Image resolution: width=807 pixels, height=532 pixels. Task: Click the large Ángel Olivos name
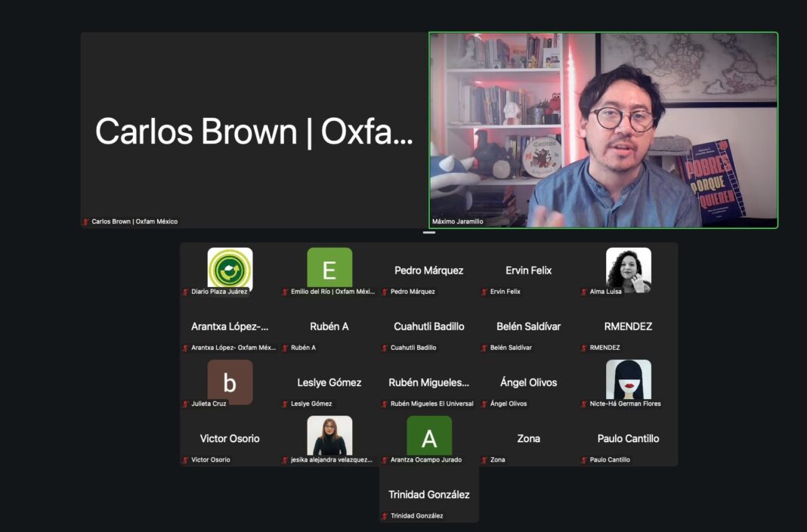529,382
